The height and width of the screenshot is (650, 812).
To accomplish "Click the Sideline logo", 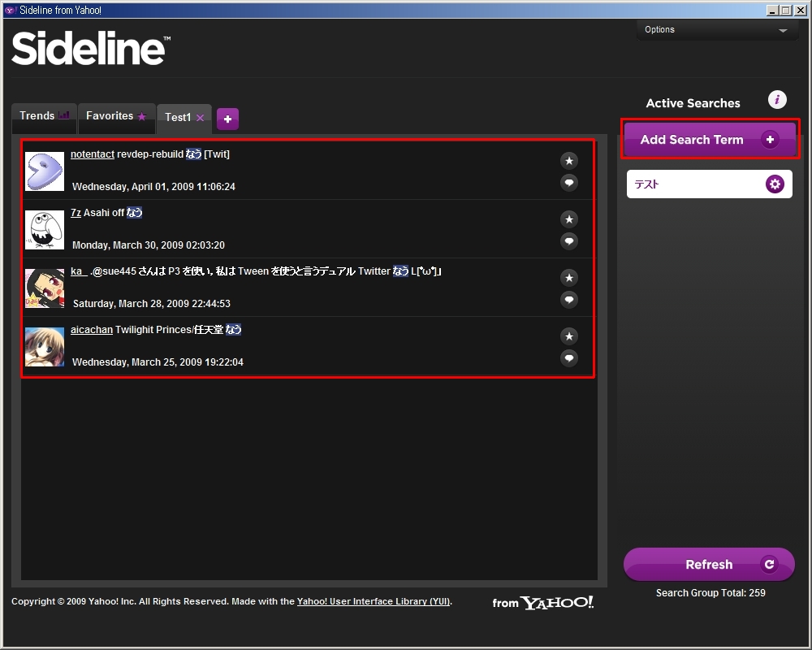I will click(91, 48).
